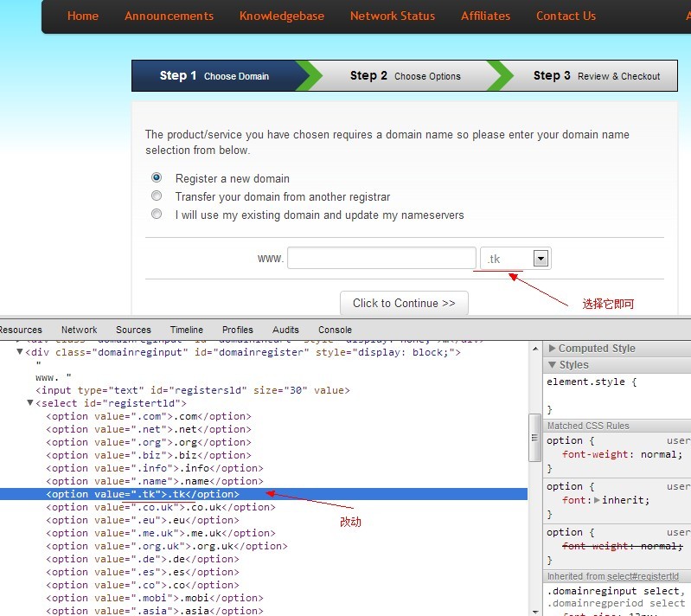Switch to the Profiles tab

[238, 330]
